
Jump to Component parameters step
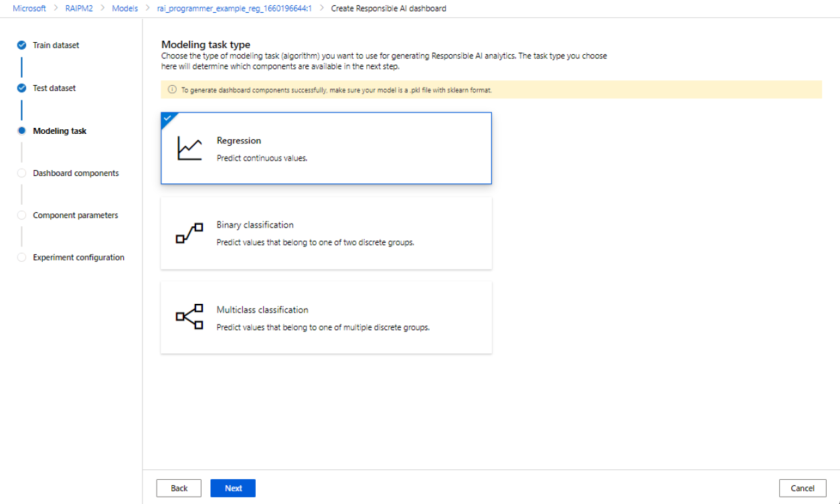[75, 216]
